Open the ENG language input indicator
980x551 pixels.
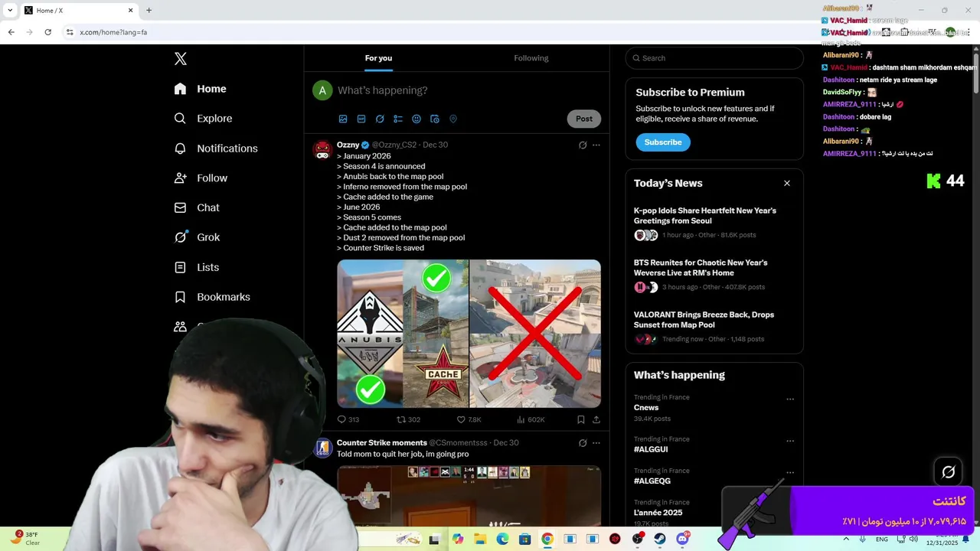(882, 540)
